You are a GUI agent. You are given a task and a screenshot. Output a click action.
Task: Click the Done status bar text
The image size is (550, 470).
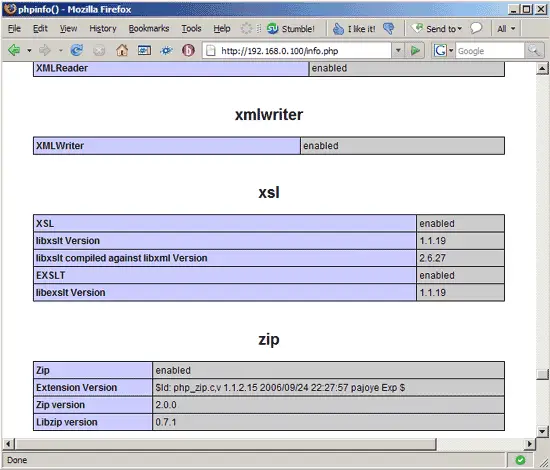pyautogui.click(x=17, y=460)
